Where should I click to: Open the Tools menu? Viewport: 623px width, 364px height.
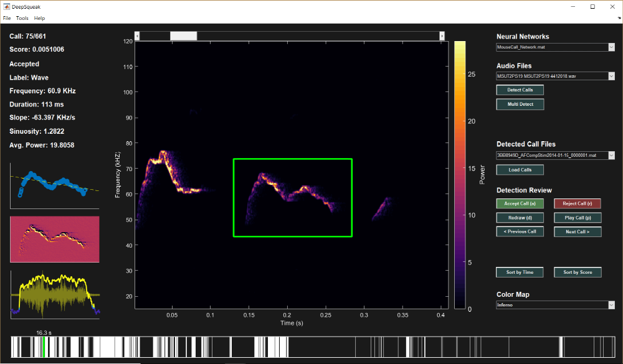[x=22, y=19]
